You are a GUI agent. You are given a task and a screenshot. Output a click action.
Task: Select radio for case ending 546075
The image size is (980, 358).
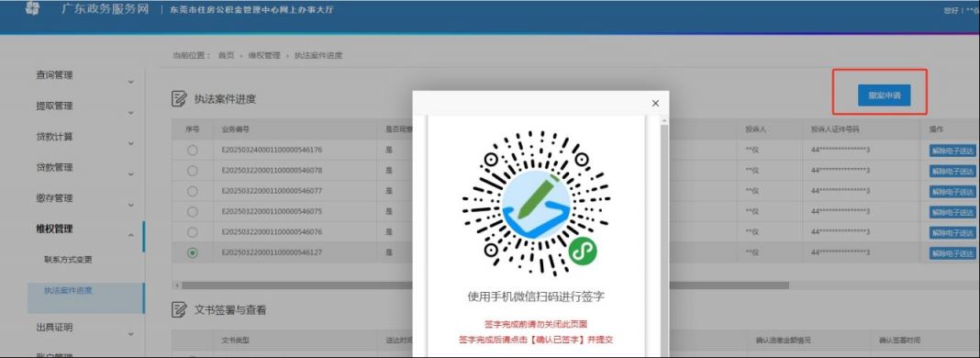coord(193,211)
